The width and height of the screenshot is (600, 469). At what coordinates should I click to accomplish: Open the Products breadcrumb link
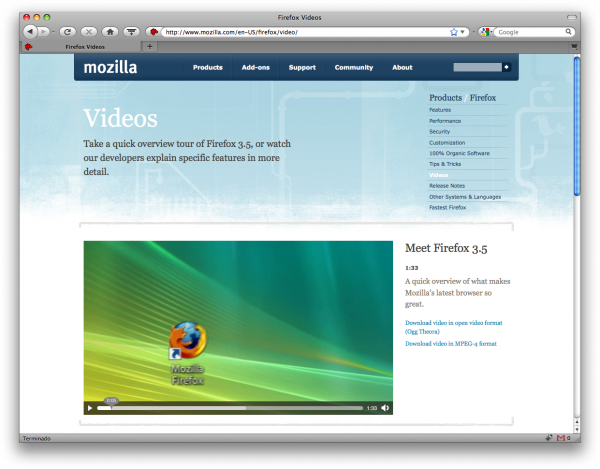click(445, 98)
